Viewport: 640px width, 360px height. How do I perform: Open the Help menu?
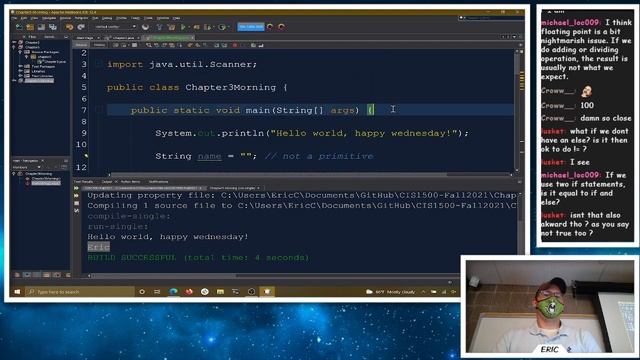click(176, 18)
